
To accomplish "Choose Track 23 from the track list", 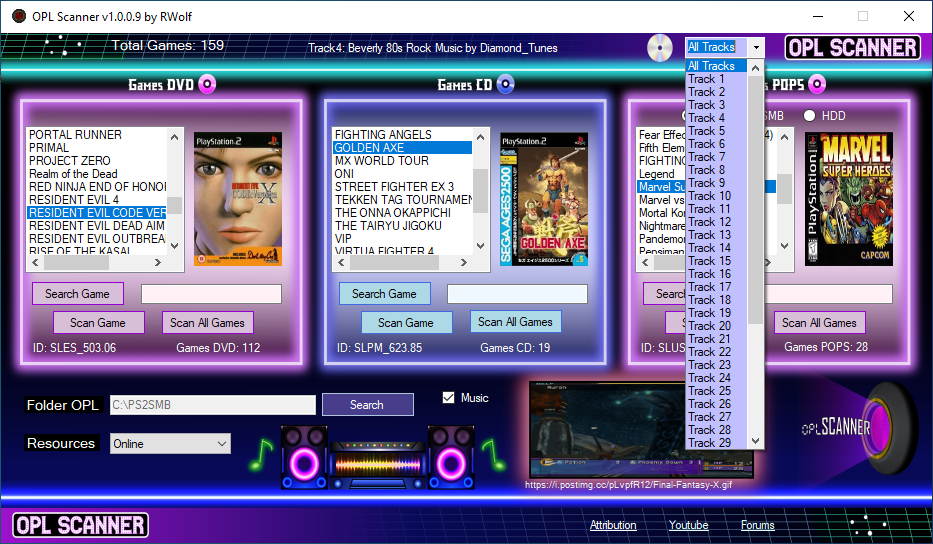I will point(716,365).
